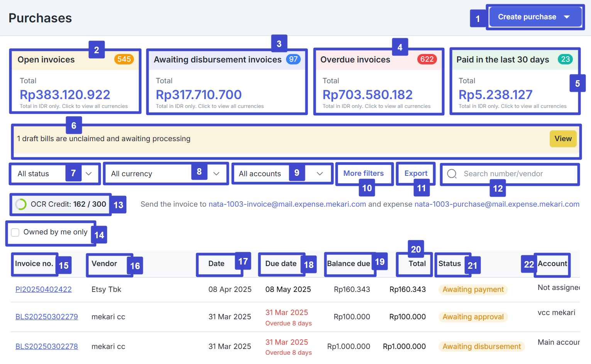Sort by the Balance due column header

(x=349, y=264)
